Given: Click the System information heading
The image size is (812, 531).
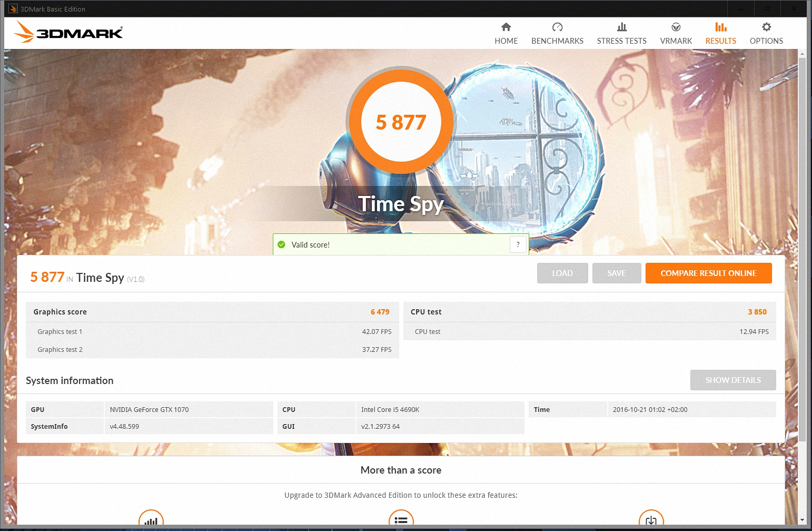Looking at the screenshot, I should [x=70, y=380].
